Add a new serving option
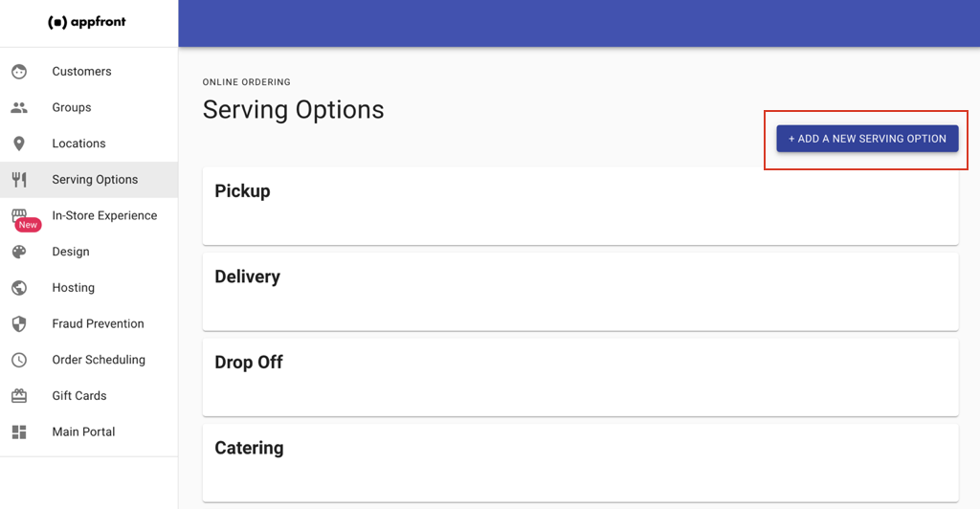The image size is (980, 509). (x=867, y=139)
